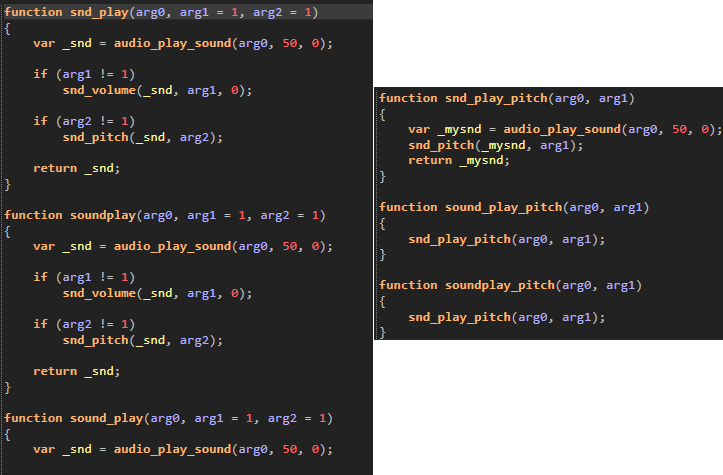Click the 'return _mysnd;' line
This screenshot has width=723, height=475.
(459, 160)
